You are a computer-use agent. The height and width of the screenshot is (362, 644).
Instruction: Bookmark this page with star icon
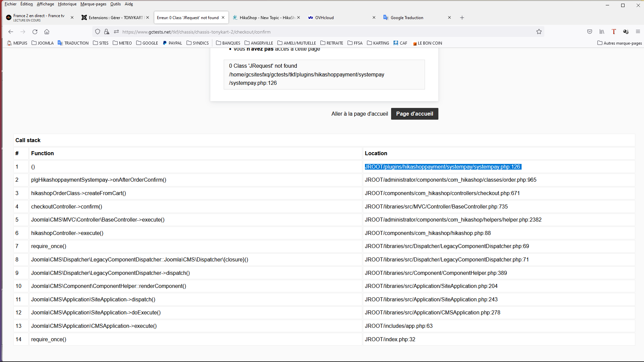click(539, 32)
